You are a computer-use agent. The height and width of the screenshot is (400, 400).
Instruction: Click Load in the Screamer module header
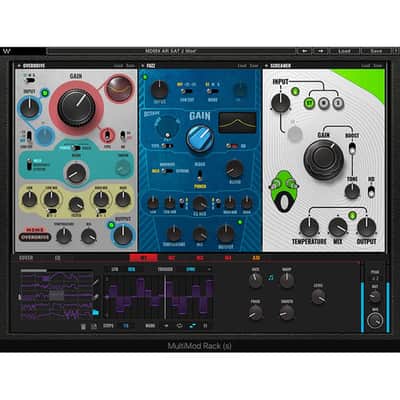coord(366,66)
